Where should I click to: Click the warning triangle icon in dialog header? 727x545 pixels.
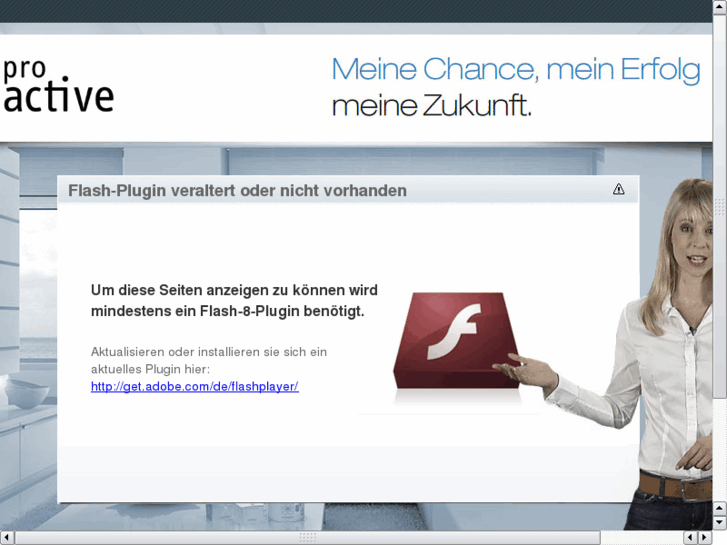pos(619,189)
